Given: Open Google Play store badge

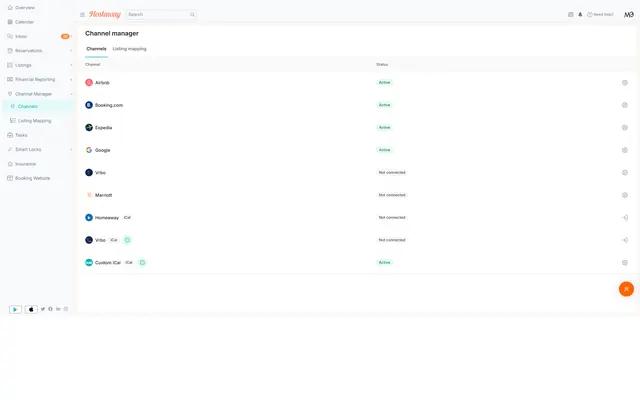Looking at the screenshot, I should 16,309.
